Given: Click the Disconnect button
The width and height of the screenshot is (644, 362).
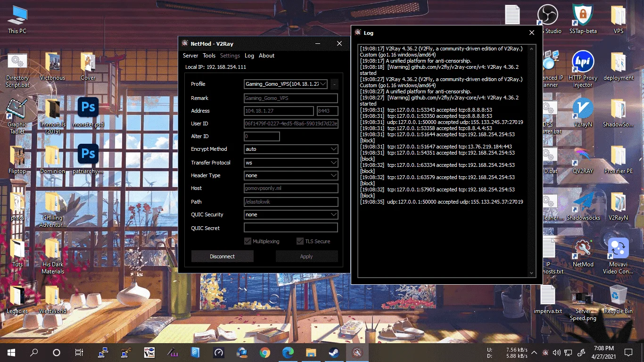Looking at the screenshot, I should pos(222,256).
